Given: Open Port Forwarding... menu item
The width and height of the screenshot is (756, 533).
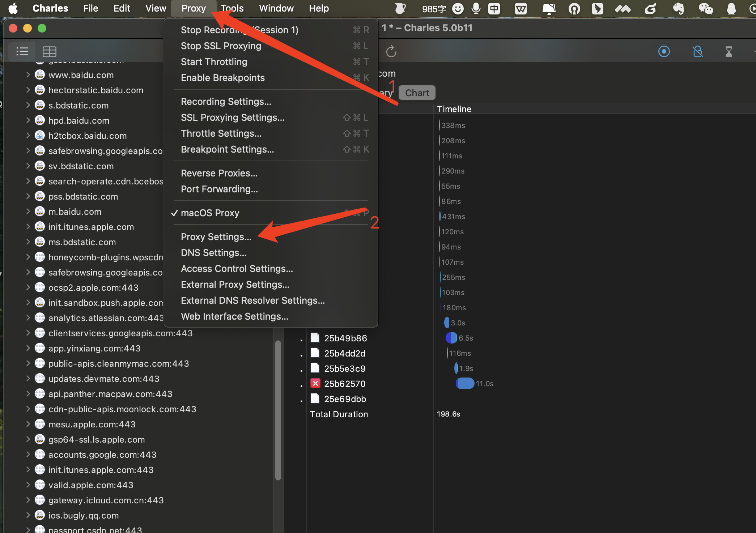Looking at the screenshot, I should pos(271,189).
